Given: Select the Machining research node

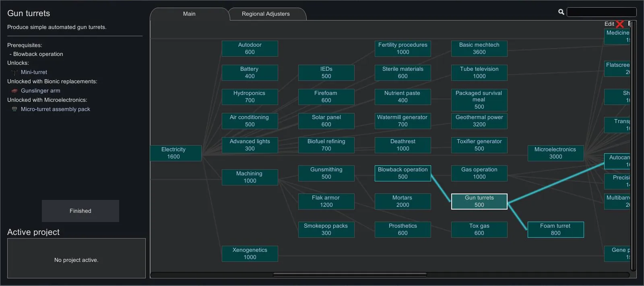Looking at the screenshot, I should tap(250, 177).
